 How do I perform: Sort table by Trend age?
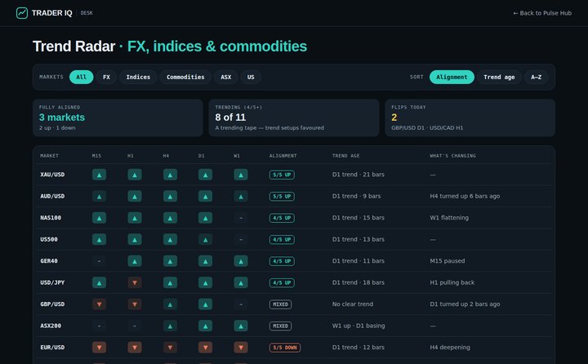[x=499, y=78]
